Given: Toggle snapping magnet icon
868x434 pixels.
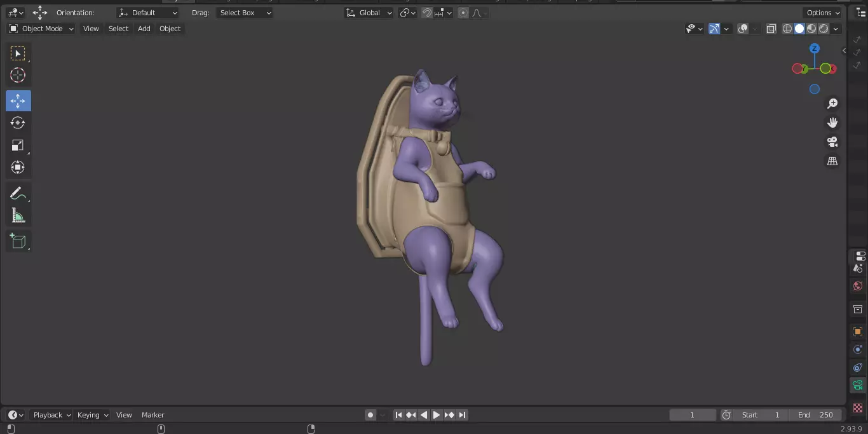Looking at the screenshot, I should [x=427, y=13].
